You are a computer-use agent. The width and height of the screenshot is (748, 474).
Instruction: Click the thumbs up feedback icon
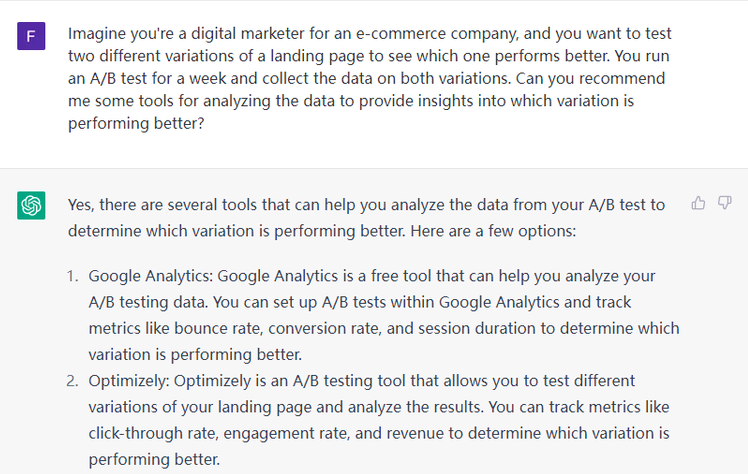point(698,203)
